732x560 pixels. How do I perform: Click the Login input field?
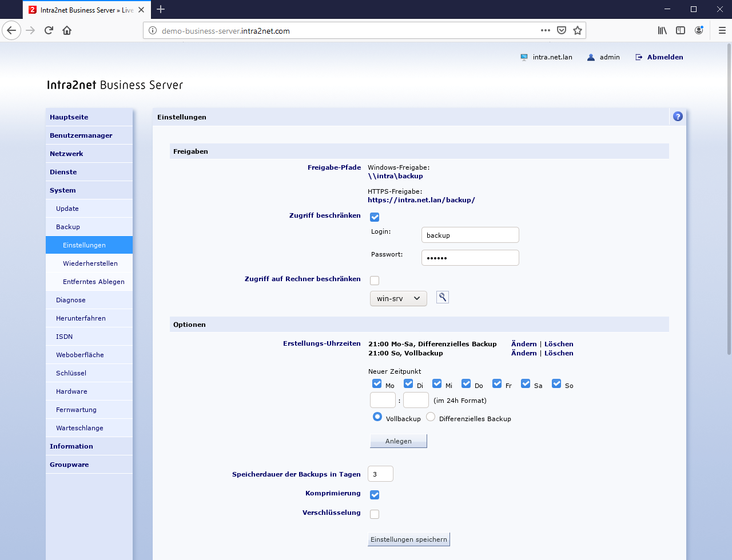(470, 235)
